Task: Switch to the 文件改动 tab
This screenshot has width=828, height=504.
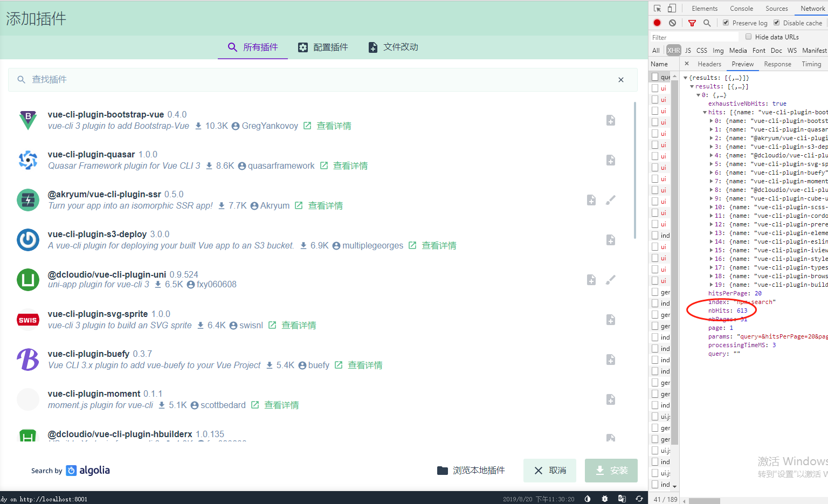Action: (x=393, y=47)
